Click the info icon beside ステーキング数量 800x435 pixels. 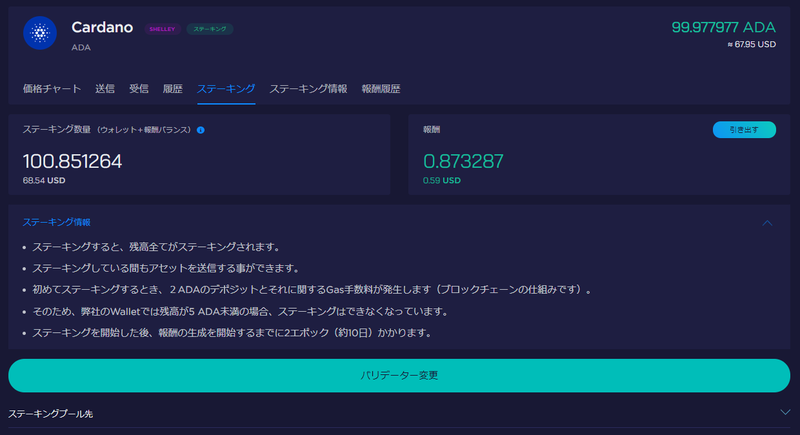(201, 130)
